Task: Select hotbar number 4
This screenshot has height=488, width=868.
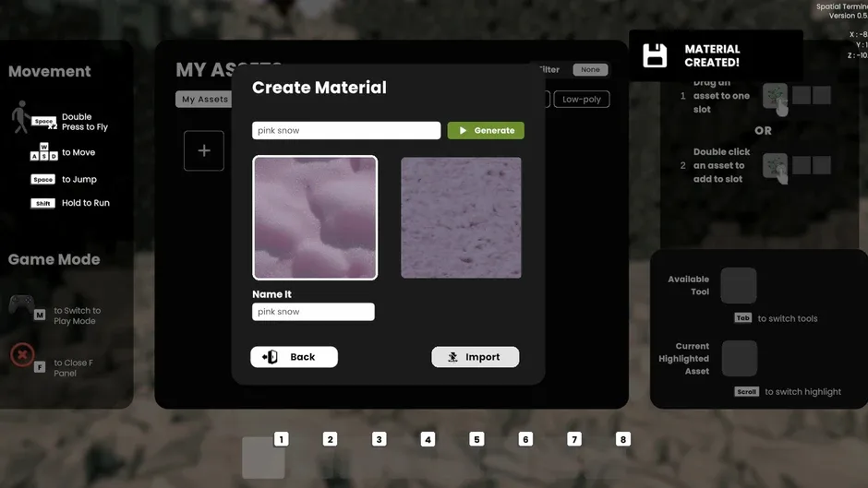Action: (428, 439)
